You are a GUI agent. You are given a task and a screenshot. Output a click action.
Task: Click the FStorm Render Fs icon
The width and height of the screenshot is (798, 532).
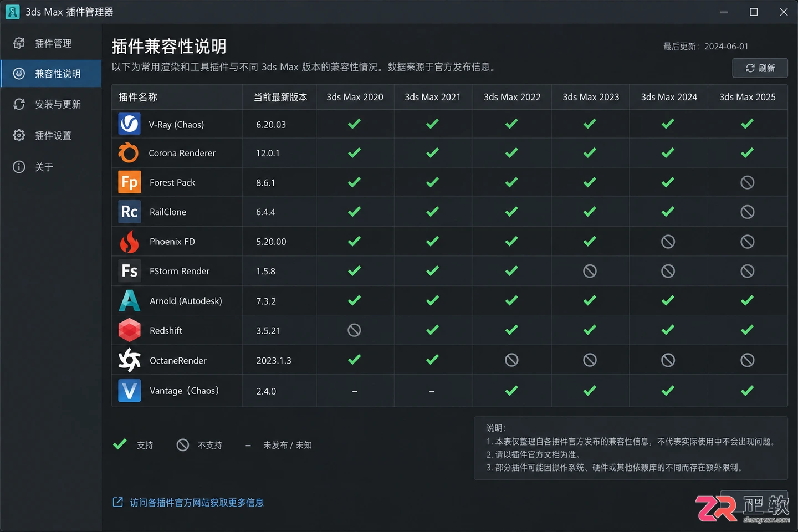[x=129, y=271]
